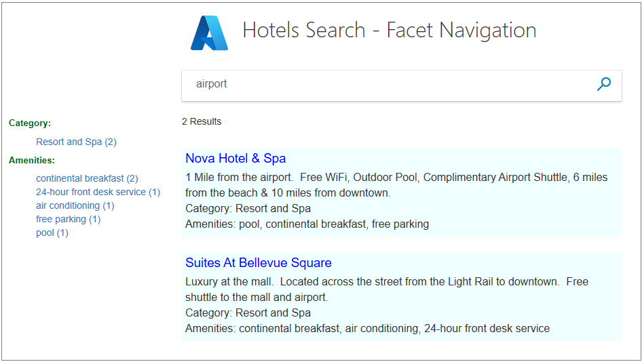Filter by Resort and Spa category
This screenshot has height=364, width=642.
tap(76, 142)
